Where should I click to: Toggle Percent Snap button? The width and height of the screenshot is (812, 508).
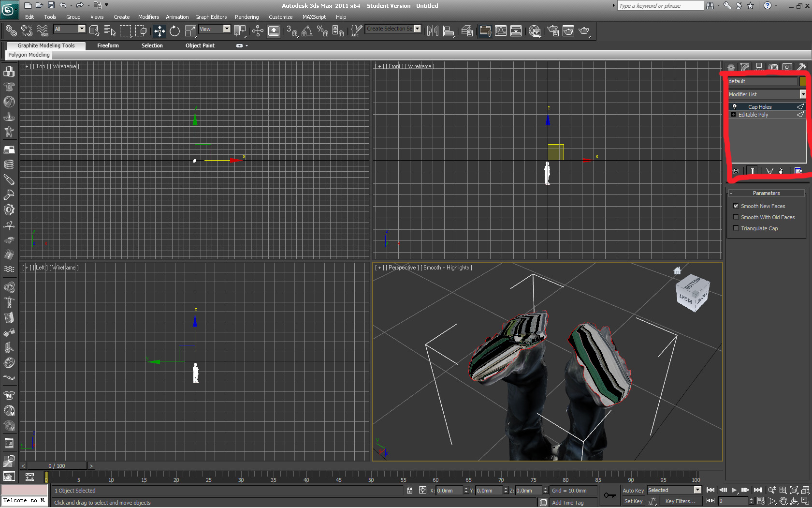coord(322,31)
